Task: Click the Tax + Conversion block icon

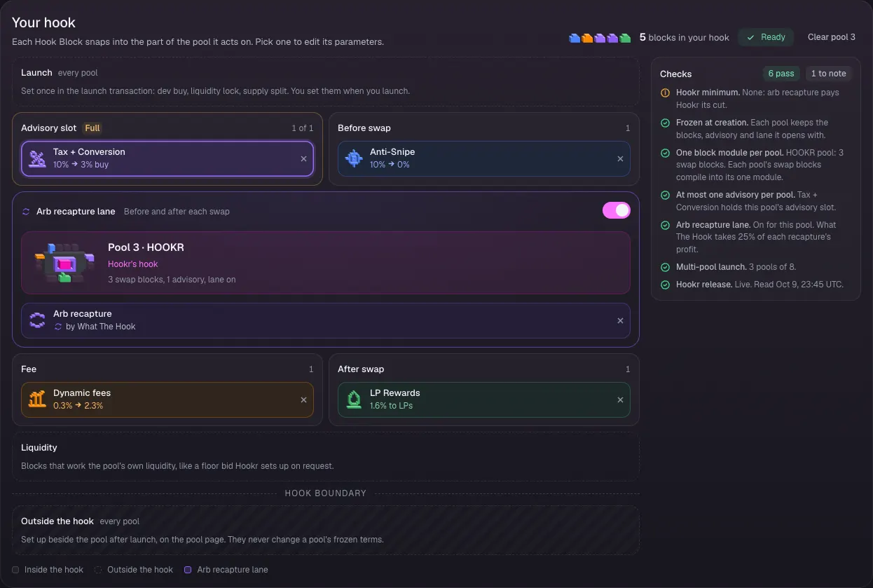Action: [37, 158]
